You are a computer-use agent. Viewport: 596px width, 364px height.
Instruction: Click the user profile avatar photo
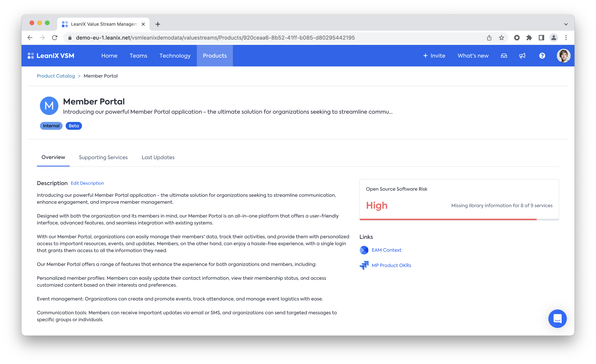(563, 56)
